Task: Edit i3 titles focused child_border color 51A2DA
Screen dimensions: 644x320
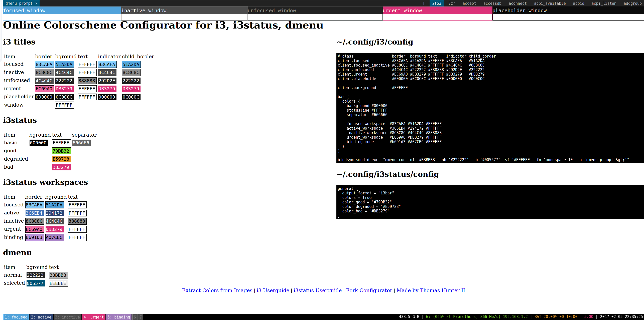Action: (x=131, y=65)
